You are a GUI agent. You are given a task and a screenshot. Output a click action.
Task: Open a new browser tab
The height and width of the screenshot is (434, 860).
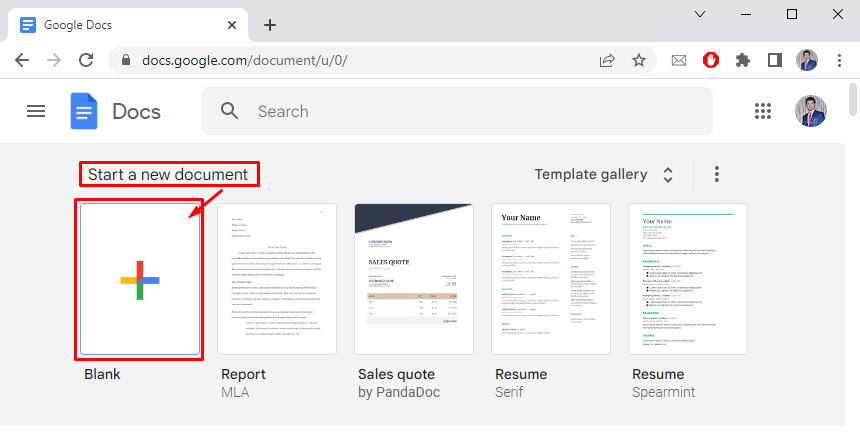tap(269, 24)
